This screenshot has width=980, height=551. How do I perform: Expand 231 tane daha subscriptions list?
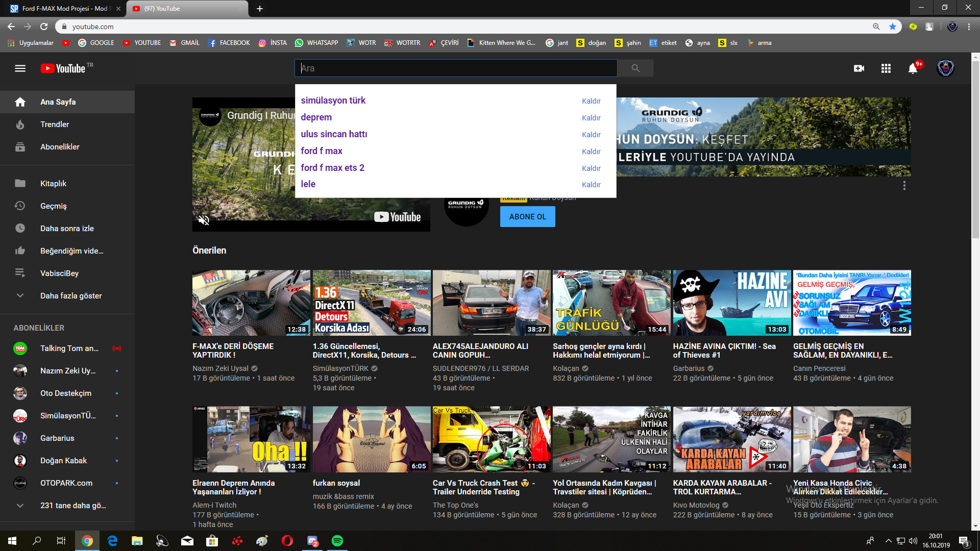click(73, 506)
